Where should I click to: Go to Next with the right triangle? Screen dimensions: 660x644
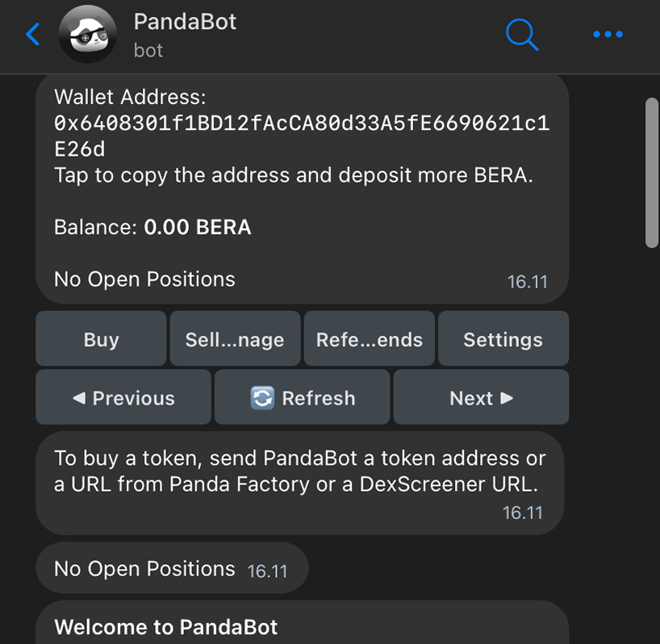(x=481, y=398)
